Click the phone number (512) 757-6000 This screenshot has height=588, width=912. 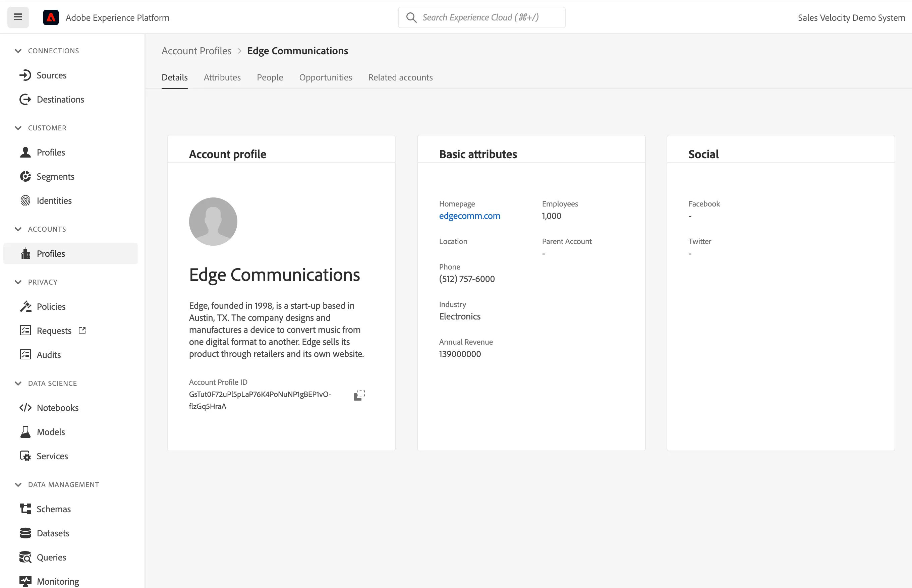point(467,279)
